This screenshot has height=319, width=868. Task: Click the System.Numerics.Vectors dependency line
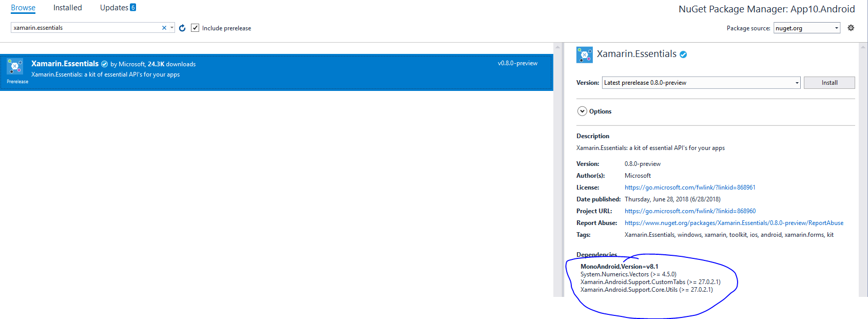pos(628,274)
